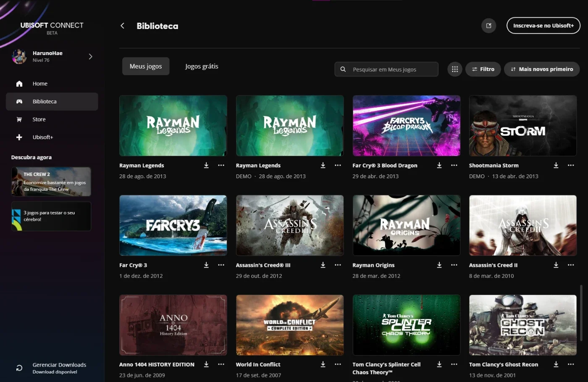Open the Store cart icon
The height and width of the screenshot is (382, 588).
pos(19,119)
